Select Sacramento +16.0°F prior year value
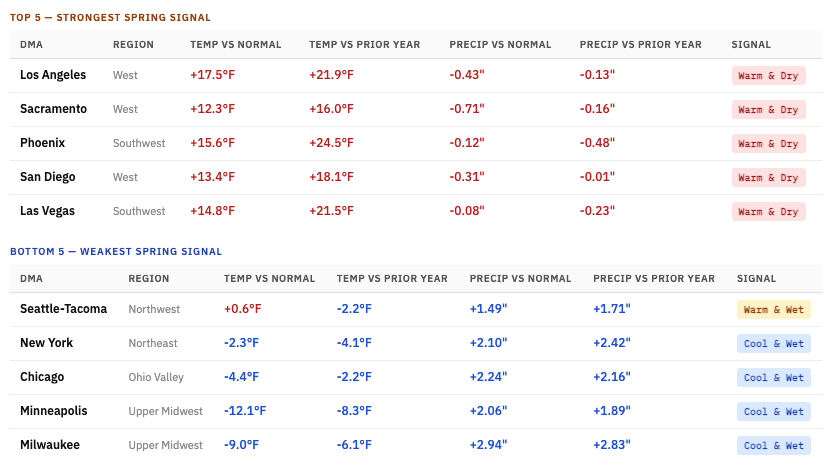This screenshot has width=824, height=467. 331,109
